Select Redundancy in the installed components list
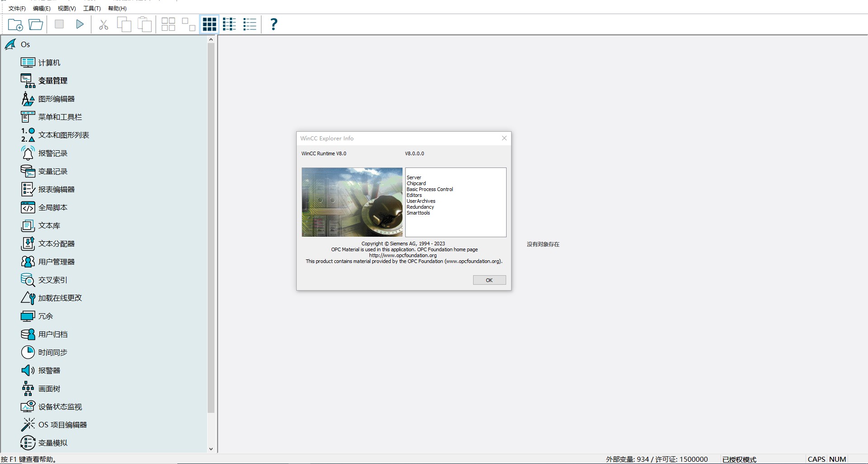Screen dimensions: 868x464 click(x=420, y=207)
